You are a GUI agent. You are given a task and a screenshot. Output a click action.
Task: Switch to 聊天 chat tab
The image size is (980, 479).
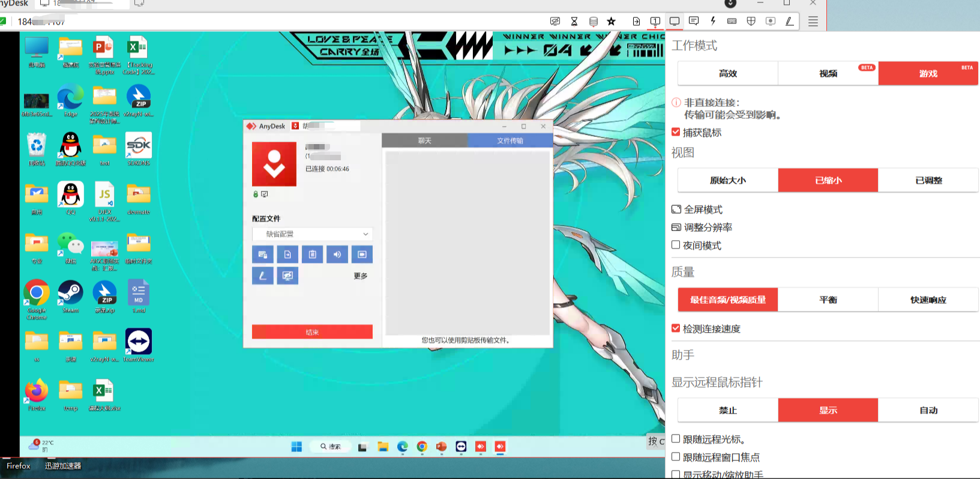425,140
